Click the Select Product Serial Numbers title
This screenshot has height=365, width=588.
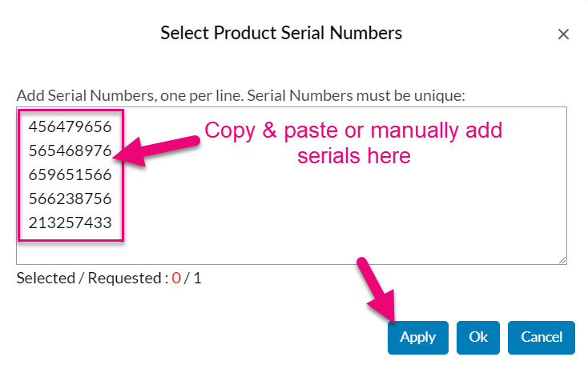[281, 33]
